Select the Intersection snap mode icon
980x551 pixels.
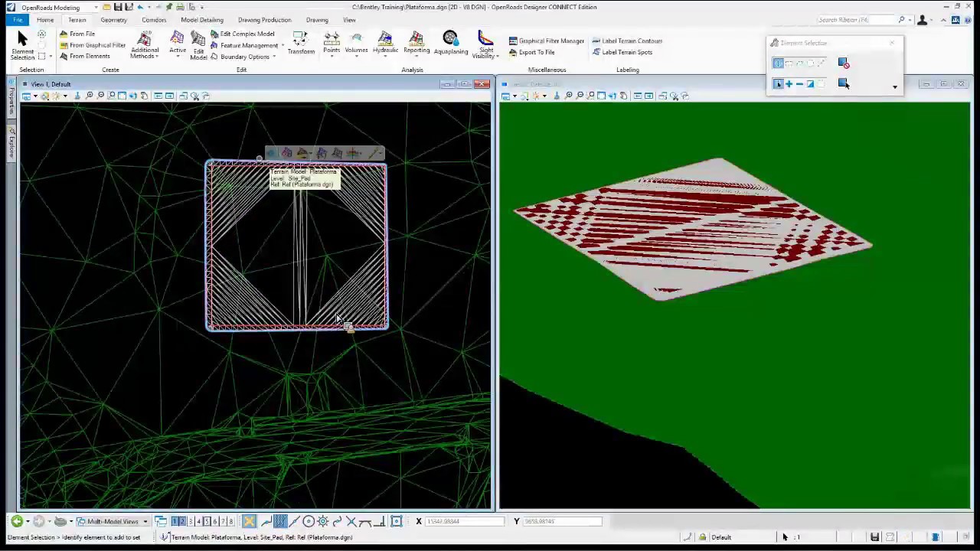(x=351, y=521)
